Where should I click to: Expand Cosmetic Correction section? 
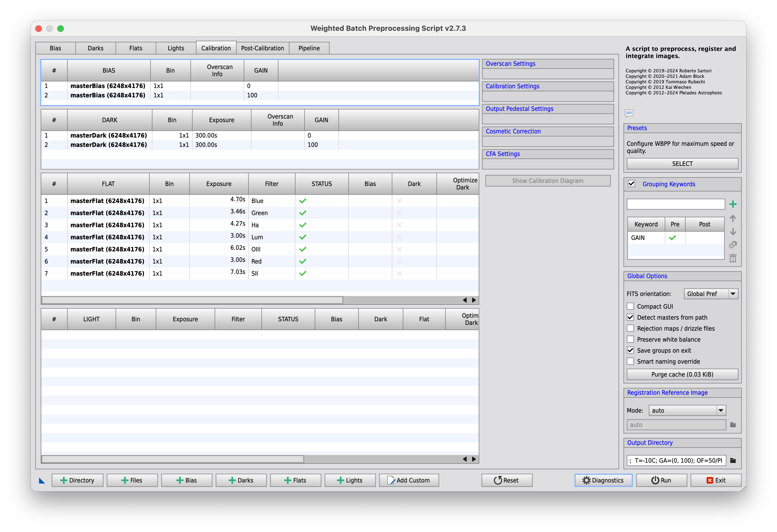[548, 131]
